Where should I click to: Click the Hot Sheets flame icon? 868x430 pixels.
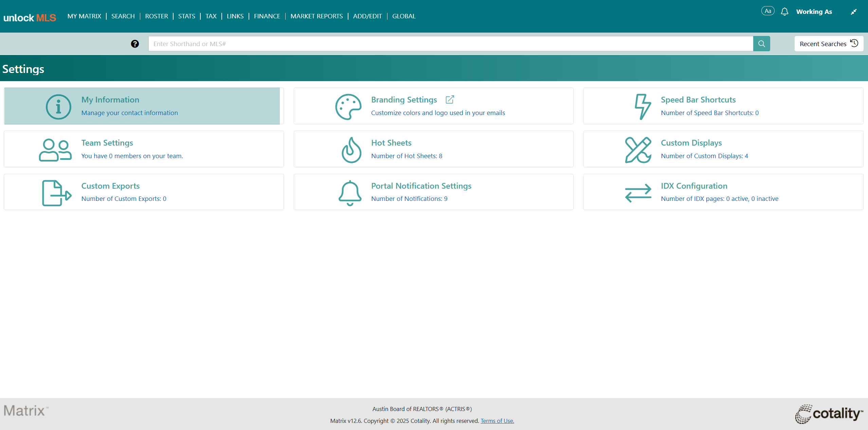tap(351, 150)
